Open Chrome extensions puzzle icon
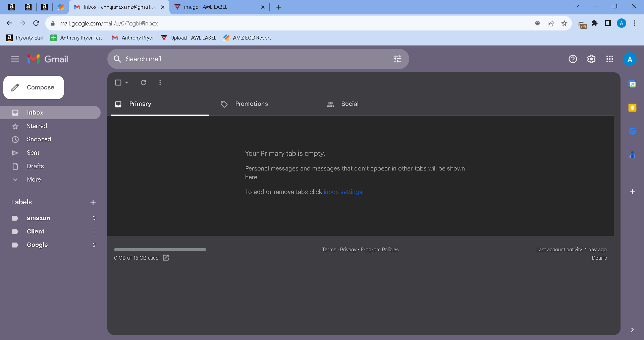The image size is (644, 340). point(595,23)
